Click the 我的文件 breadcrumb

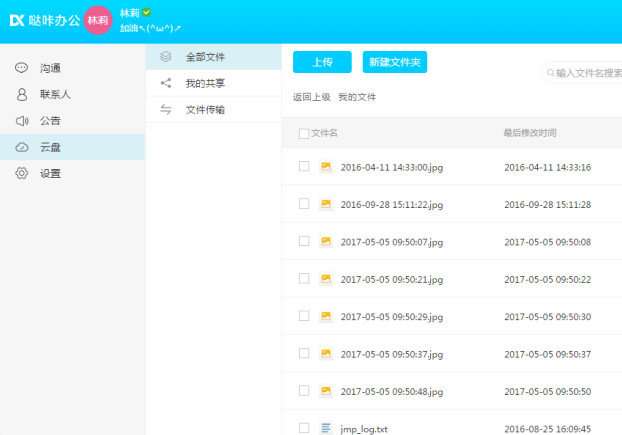coord(357,97)
